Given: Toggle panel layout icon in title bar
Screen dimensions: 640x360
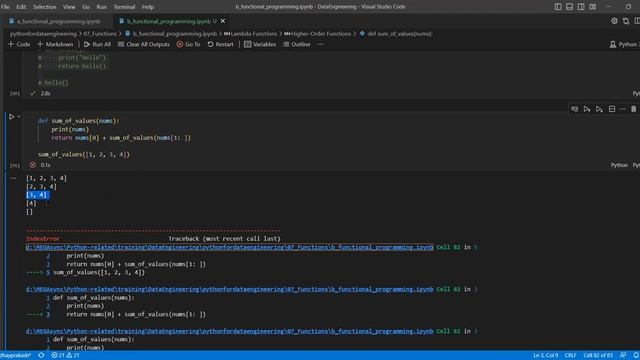Looking at the screenshot, I should click(x=569, y=7).
